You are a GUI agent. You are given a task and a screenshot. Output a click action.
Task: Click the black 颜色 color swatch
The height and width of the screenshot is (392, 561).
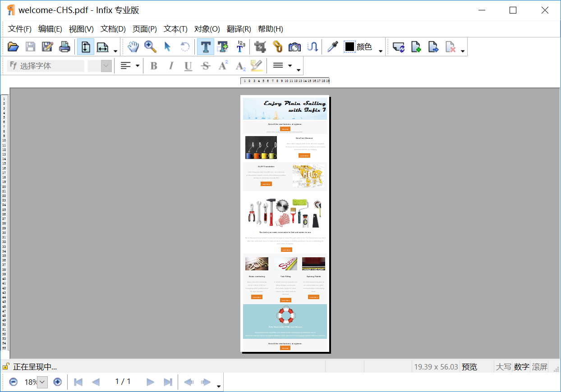coord(350,47)
